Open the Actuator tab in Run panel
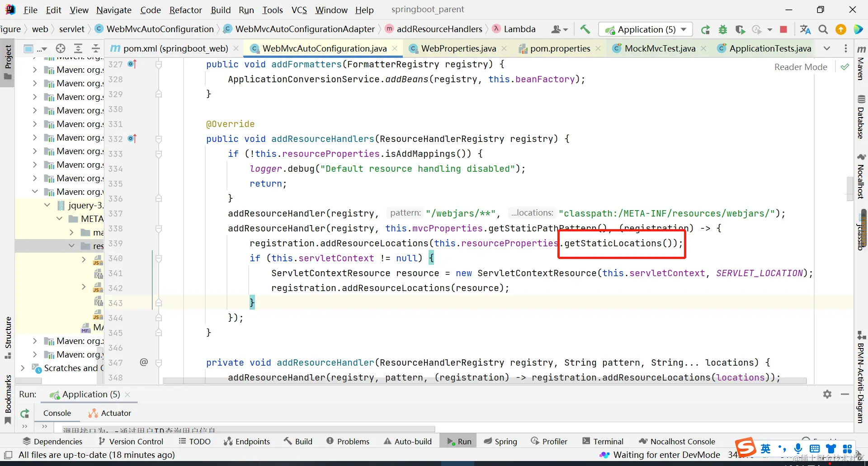 tap(110, 413)
